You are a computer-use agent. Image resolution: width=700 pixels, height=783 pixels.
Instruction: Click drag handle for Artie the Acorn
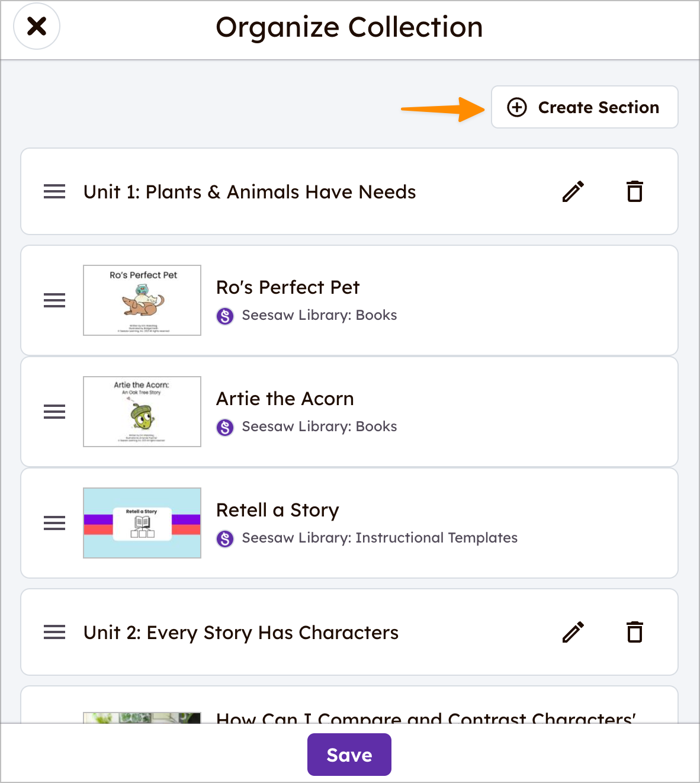click(x=54, y=412)
